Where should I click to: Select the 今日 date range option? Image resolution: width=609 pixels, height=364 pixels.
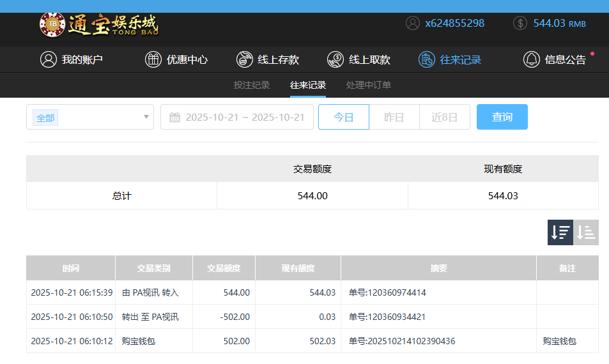tap(343, 117)
